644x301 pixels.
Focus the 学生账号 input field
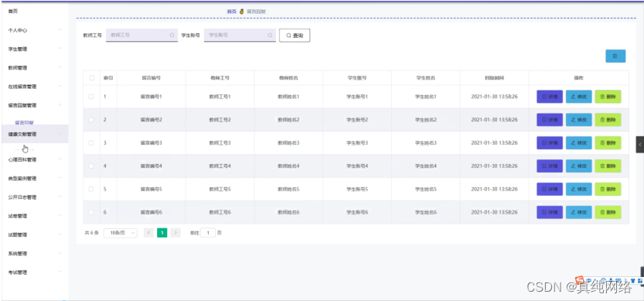point(240,36)
